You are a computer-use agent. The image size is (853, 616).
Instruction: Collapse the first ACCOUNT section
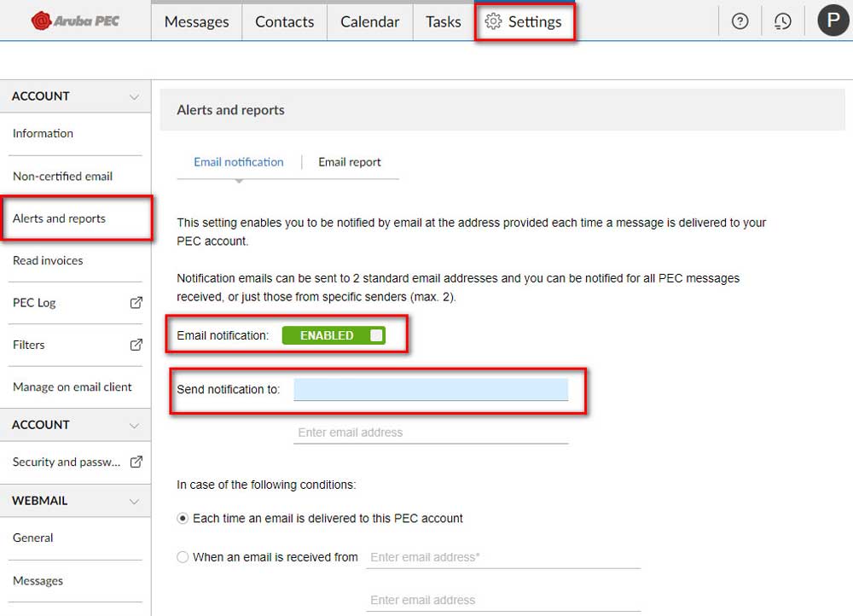click(134, 97)
